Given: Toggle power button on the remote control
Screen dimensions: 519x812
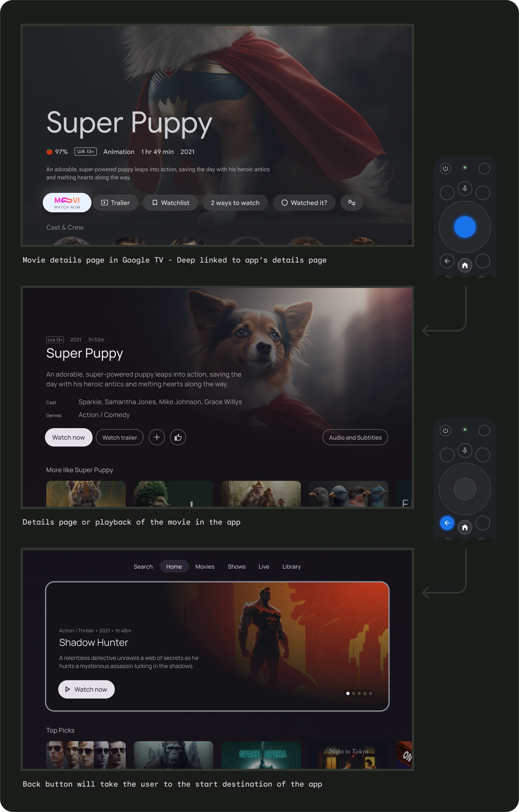Looking at the screenshot, I should 445,168.
